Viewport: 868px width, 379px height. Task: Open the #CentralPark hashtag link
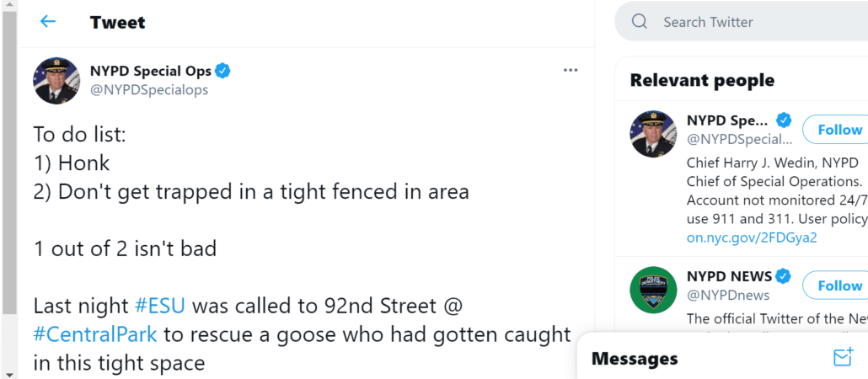[x=95, y=334]
